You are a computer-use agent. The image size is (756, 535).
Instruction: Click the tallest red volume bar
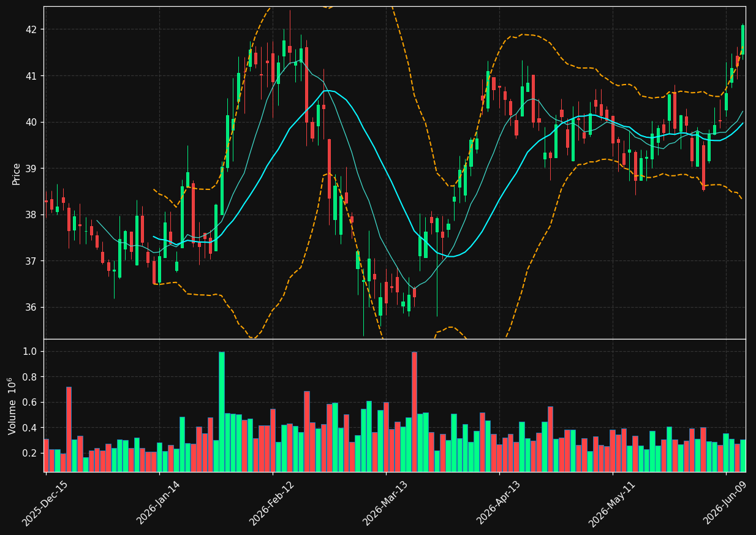tap(415, 412)
